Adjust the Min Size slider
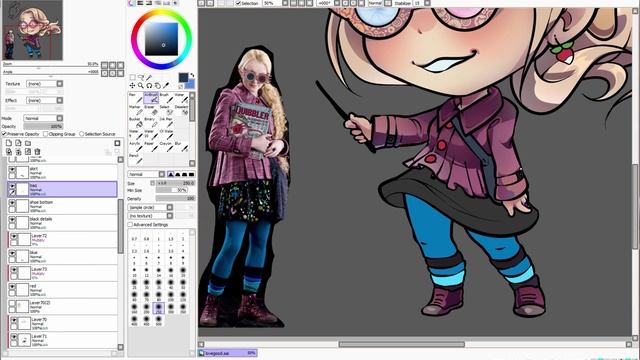Image resolution: width=640 pixels, height=360 pixels. [x=172, y=191]
